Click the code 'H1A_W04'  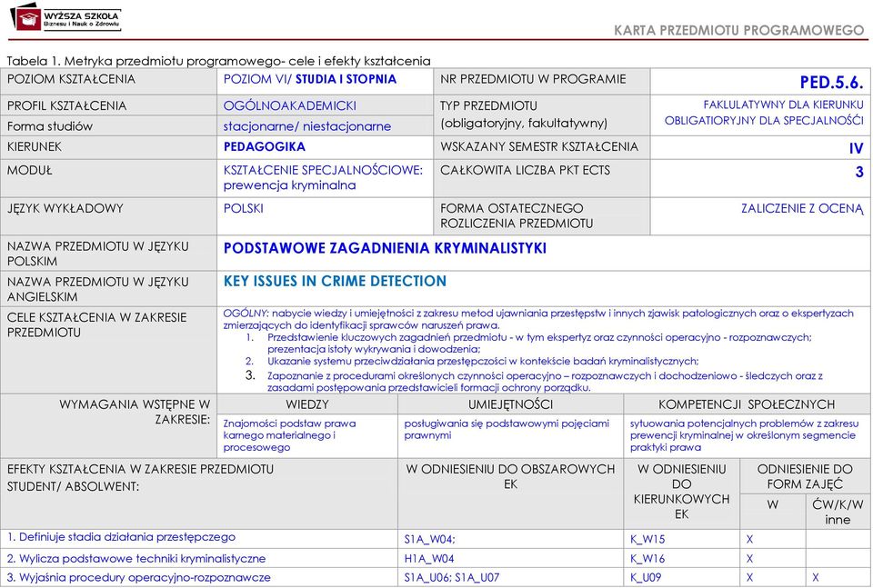[x=428, y=559]
